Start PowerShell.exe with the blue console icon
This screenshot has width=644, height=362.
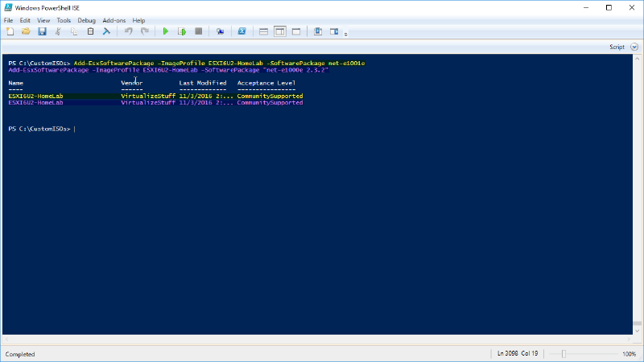(242, 31)
